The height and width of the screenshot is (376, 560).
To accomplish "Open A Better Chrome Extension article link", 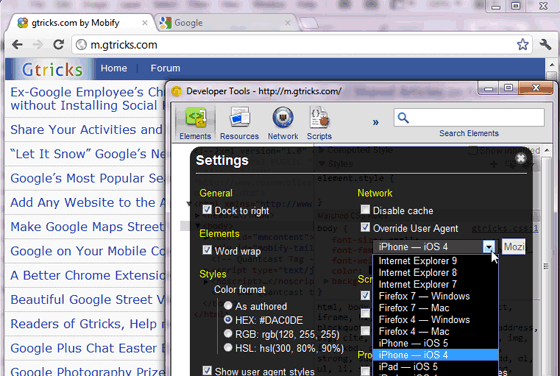I will [x=88, y=275].
